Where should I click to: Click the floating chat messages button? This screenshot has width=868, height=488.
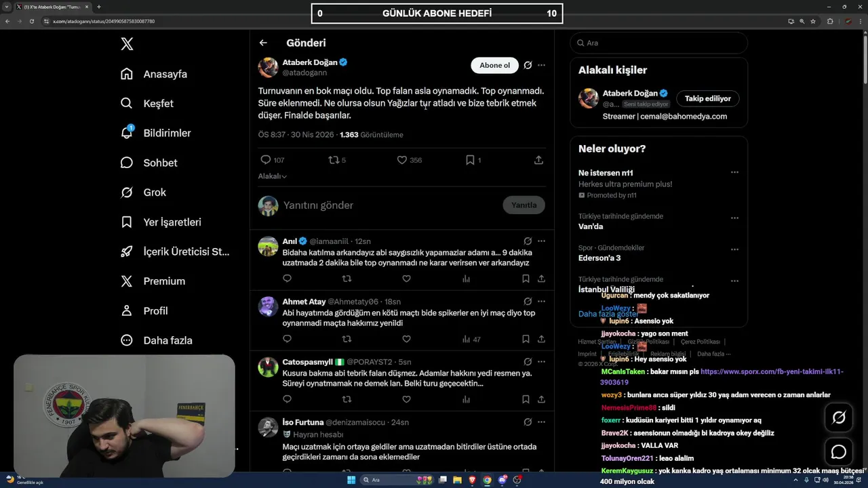(839, 451)
